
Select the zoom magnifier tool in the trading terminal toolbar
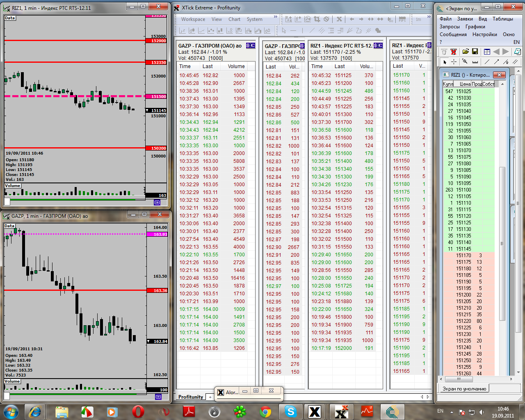pos(465,62)
